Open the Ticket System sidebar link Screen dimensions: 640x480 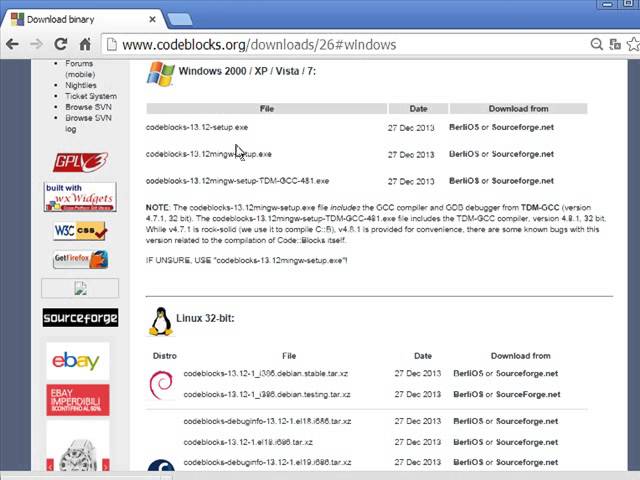91,96
